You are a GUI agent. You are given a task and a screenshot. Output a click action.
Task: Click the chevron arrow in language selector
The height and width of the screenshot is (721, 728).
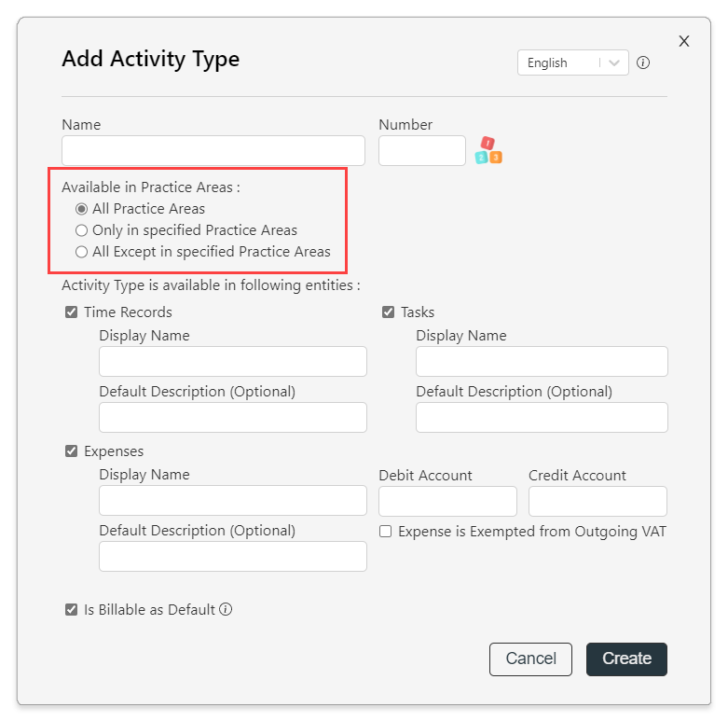614,62
